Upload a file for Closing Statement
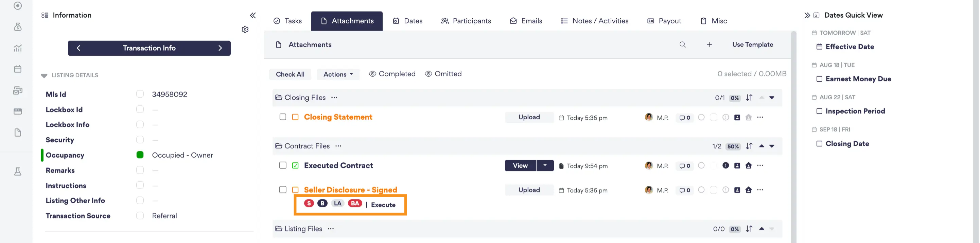This screenshot has height=243, width=980. 529,117
